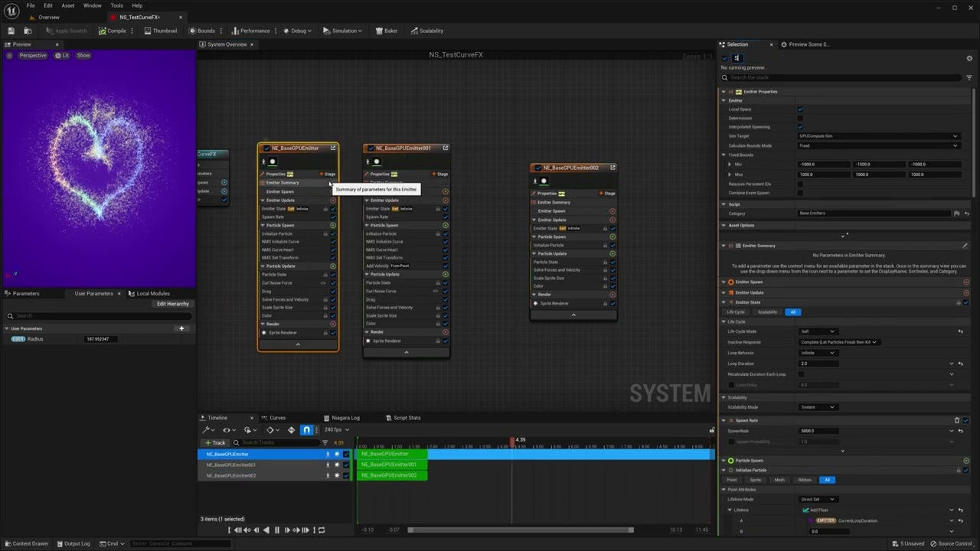Open the Debug dropdown menu
Screen dimensions: 980x551
coord(298,31)
